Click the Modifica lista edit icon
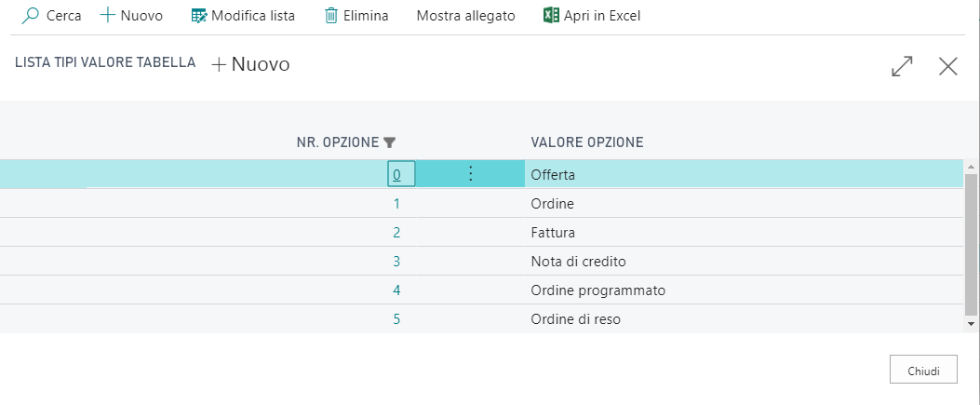 pyautogui.click(x=198, y=16)
